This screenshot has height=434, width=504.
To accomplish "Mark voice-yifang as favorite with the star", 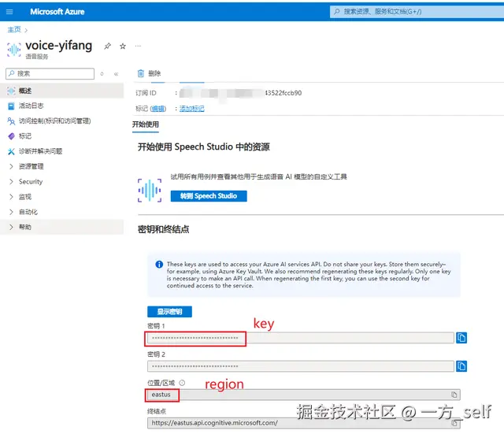I will point(123,46).
